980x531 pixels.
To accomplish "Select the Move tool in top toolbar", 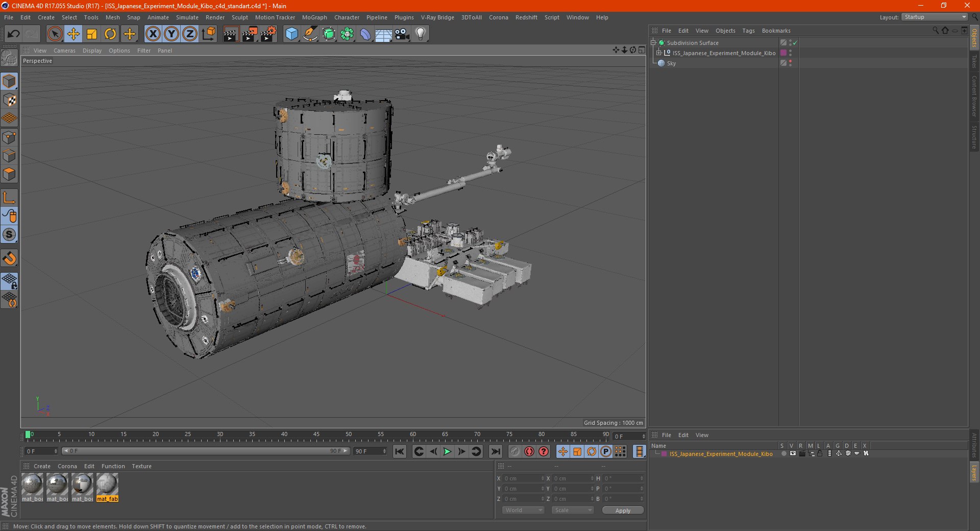I will 73,34.
